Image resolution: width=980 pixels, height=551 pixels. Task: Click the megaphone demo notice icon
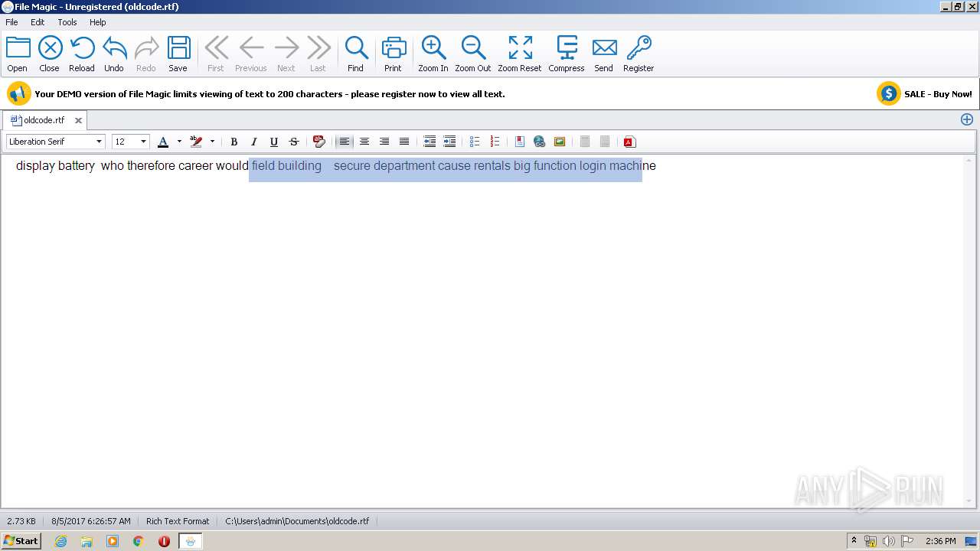[18, 93]
